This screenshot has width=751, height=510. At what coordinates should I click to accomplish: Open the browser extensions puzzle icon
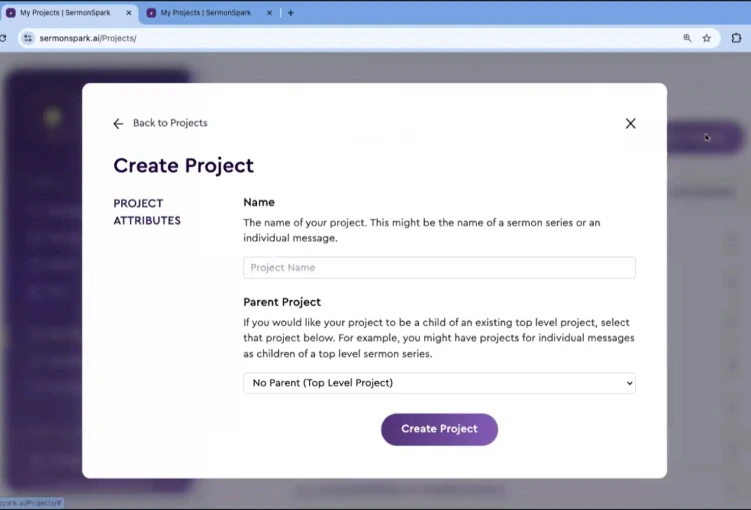click(737, 38)
